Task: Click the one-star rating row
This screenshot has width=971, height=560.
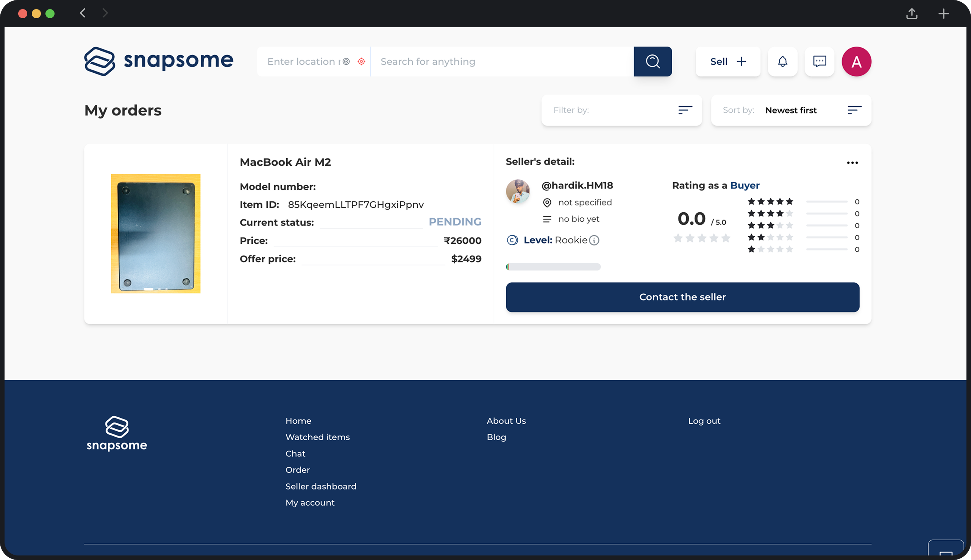Action: (803, 249)
